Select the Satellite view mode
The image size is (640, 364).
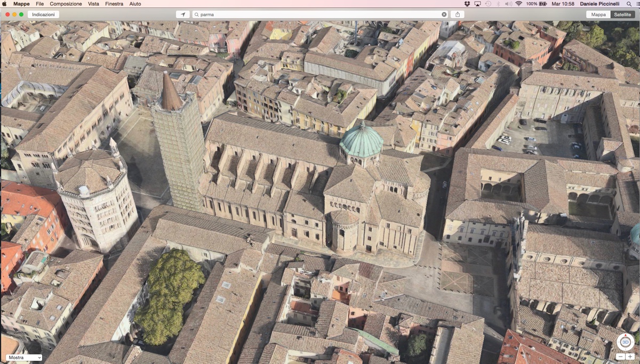point(622,14)
